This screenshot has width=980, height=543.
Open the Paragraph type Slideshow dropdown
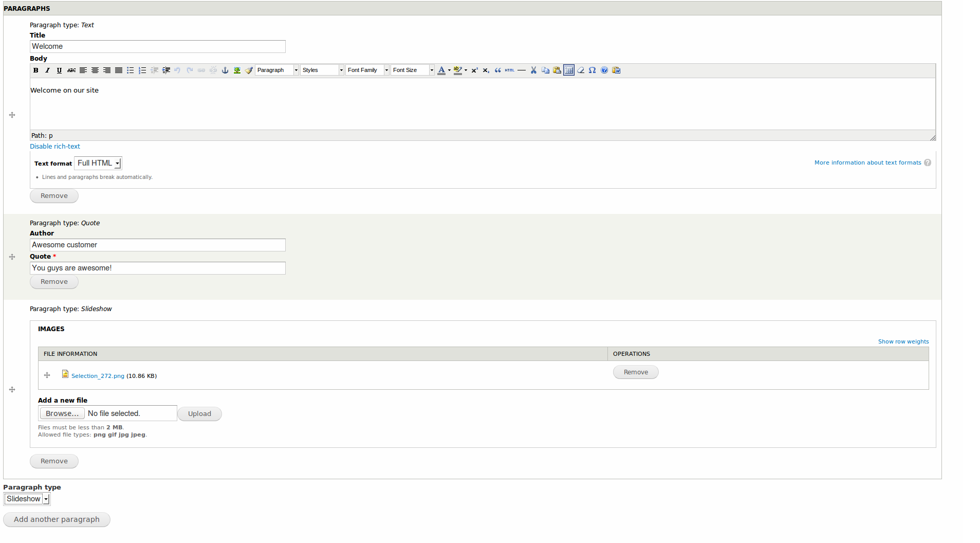coord(27,499)
